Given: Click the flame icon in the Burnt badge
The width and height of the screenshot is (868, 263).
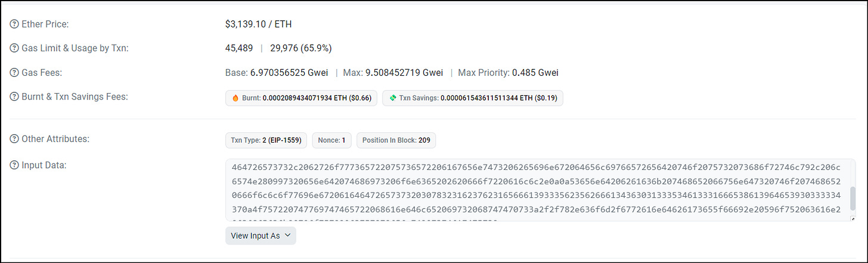Looking at the screenshot, I should [x=235, y=98].
